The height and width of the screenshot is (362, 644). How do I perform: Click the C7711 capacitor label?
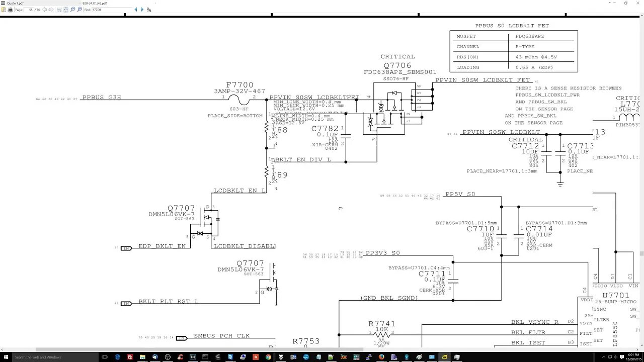pos(432,274)
